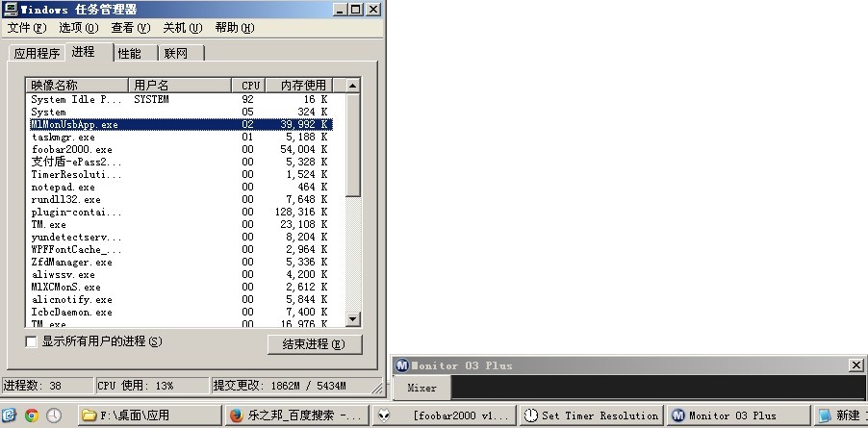The width and height of the screenshot is (868, 428).
Task: Select the foobar2000.exe process row
Action: (x=72, y=149)
